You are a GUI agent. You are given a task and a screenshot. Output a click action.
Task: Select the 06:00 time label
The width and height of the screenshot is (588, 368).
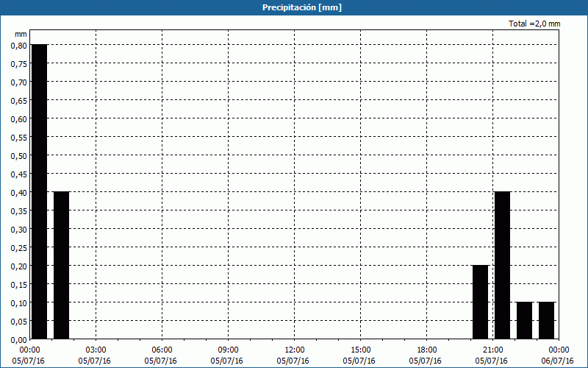point(162,350)
